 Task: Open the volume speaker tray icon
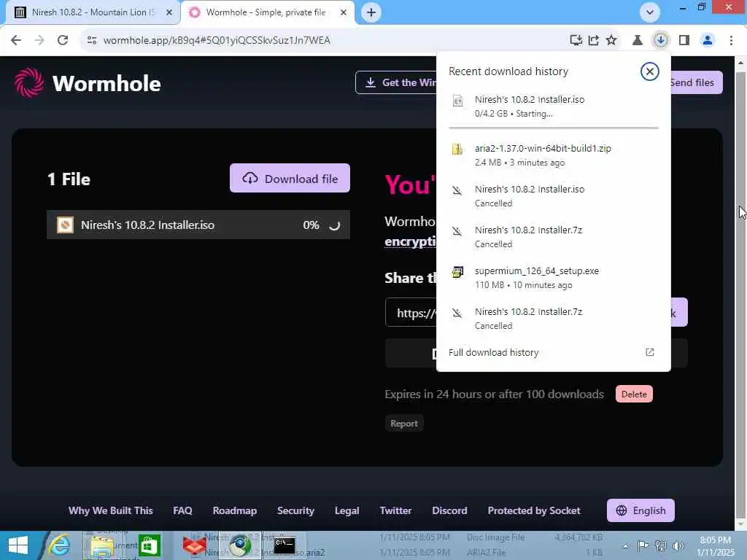click(678, 545)
